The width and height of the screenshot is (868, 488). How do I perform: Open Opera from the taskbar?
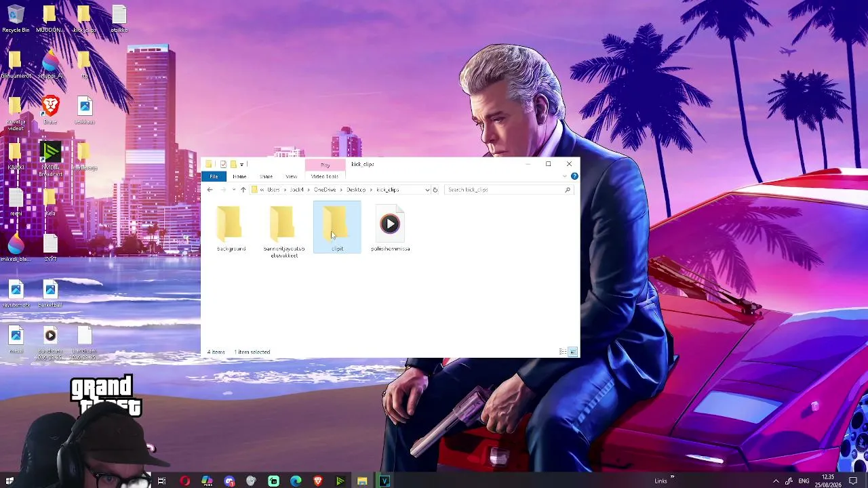184,481
